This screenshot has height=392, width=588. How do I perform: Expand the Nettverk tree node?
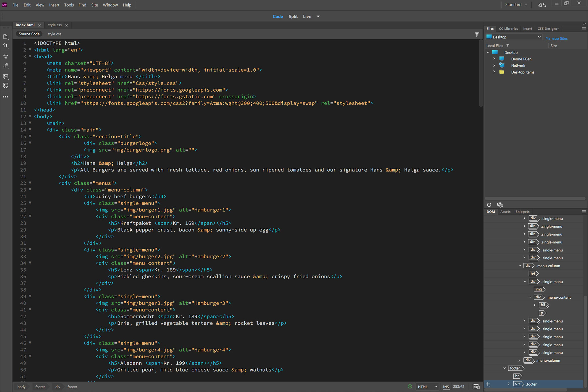pos(494,65)
